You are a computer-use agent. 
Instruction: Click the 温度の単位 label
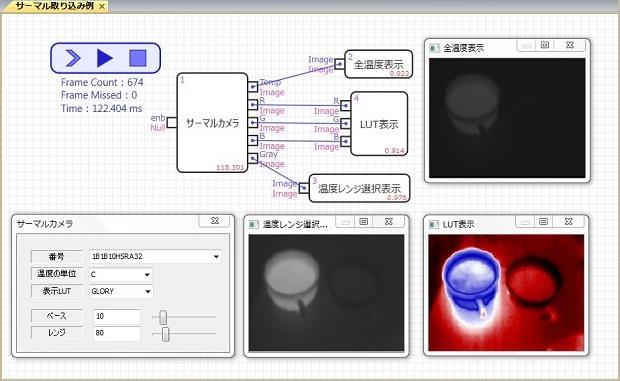click(x=57, y=273)
